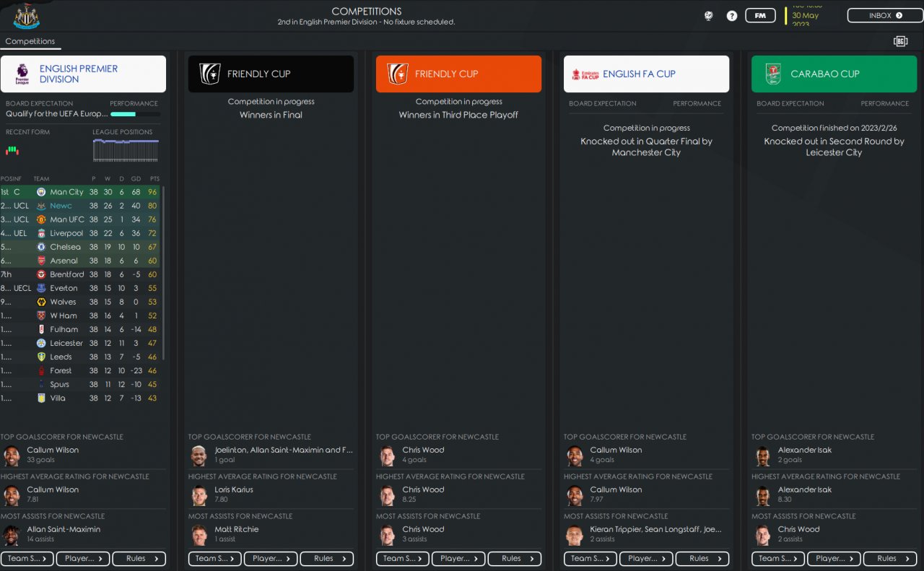Click the Leeds club badge

pos(41,357)
